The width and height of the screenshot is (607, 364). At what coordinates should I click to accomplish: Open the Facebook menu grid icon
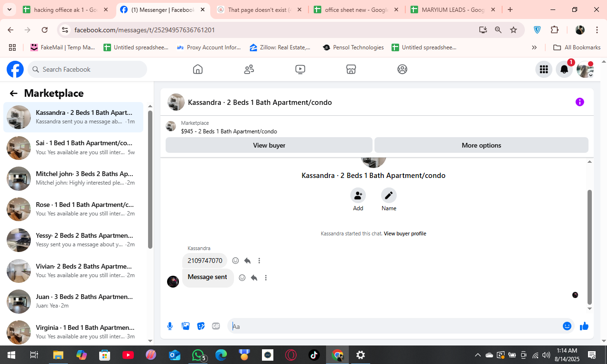point(543,69)
